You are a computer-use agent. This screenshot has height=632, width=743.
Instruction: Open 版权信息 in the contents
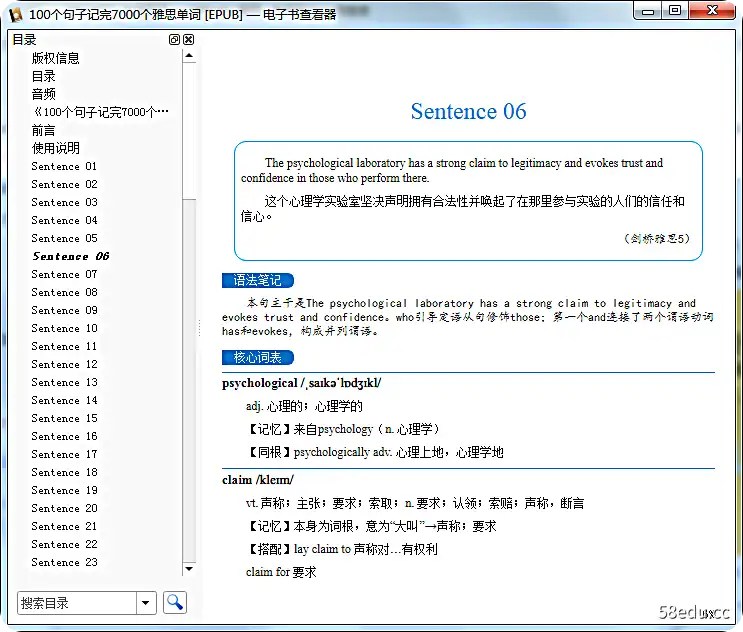tap(55, 58)
